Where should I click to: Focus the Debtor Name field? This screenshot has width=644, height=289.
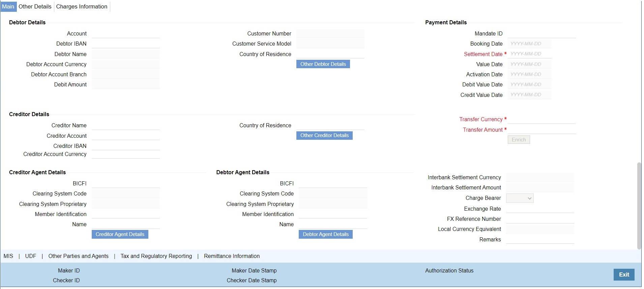126,54
